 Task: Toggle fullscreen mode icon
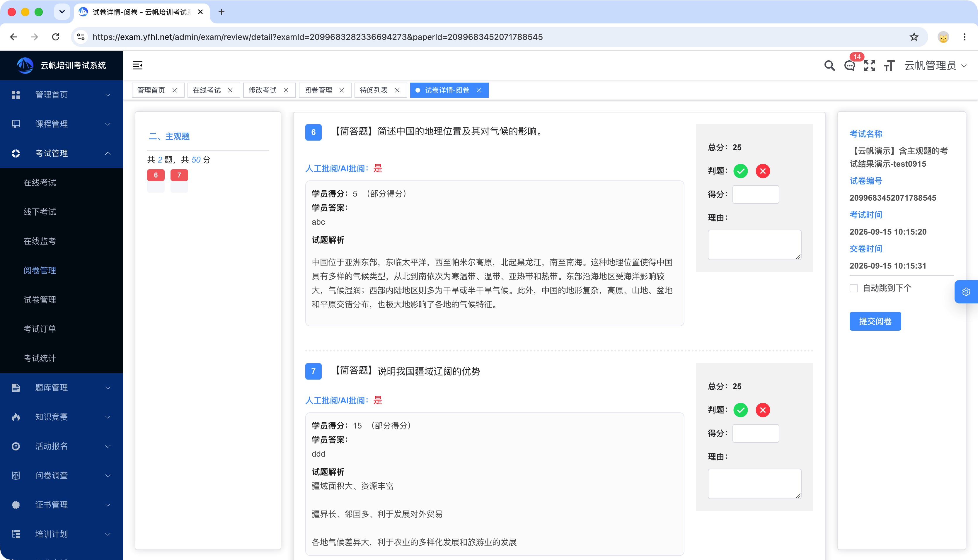(x=870, y=66)
